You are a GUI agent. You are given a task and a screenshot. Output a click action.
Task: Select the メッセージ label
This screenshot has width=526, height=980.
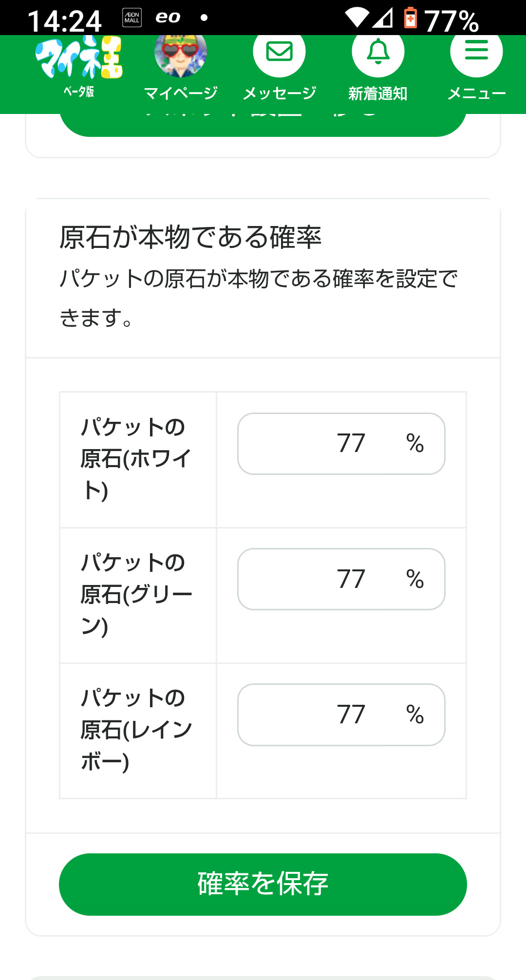pos(279,93)
